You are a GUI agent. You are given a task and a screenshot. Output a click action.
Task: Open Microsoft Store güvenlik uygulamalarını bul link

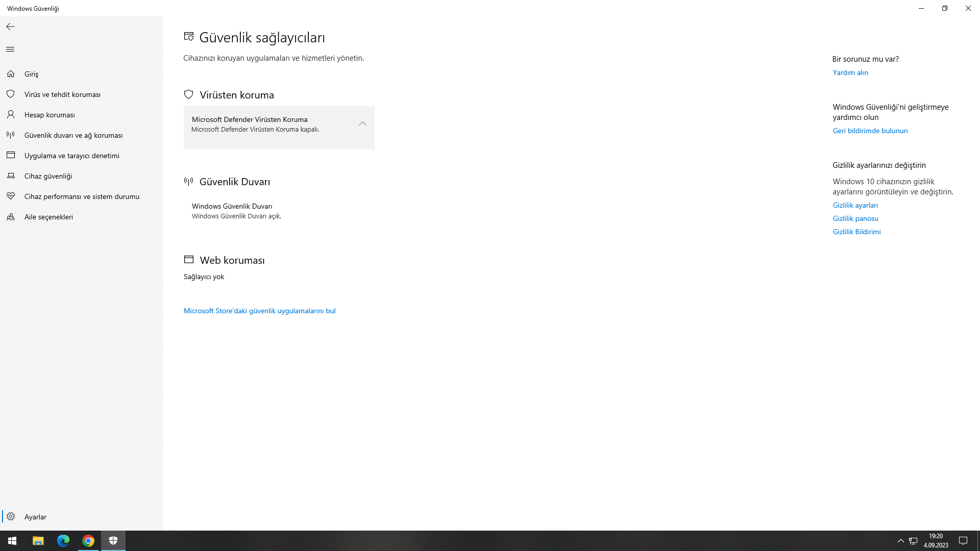[259, 311]
